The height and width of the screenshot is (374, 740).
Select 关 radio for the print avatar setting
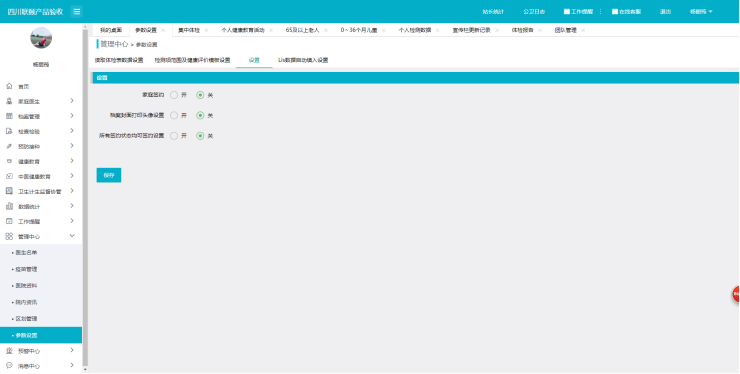200,115
